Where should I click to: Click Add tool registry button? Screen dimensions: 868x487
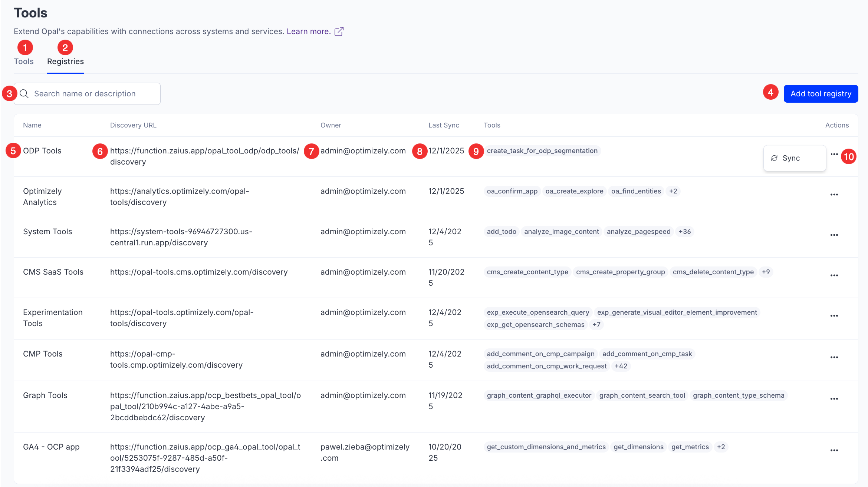click(821, 94)
